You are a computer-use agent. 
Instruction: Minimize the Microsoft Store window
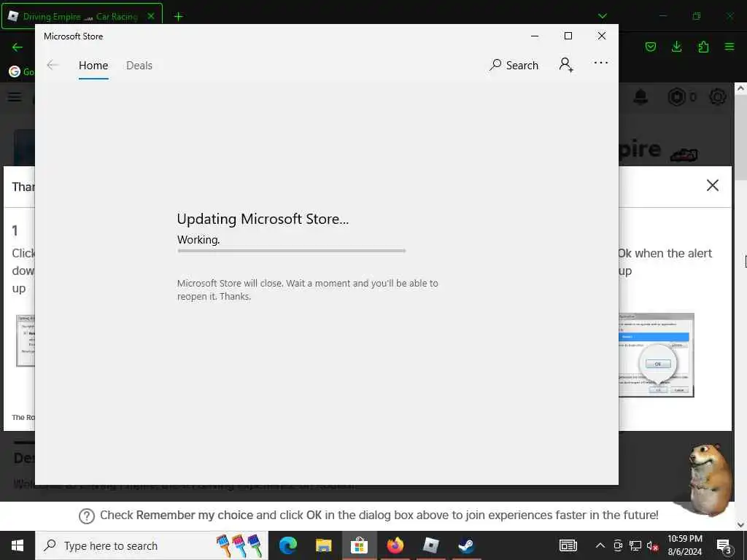[535, 36]
